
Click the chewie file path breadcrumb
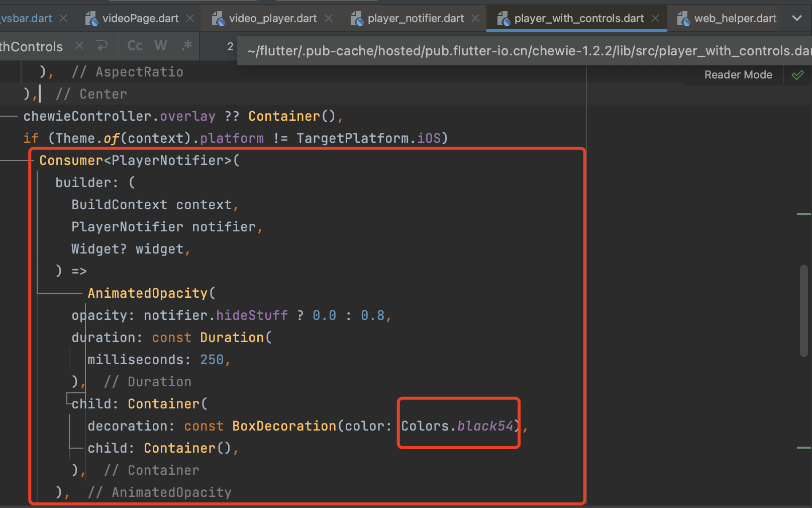(x=523, y=50)
